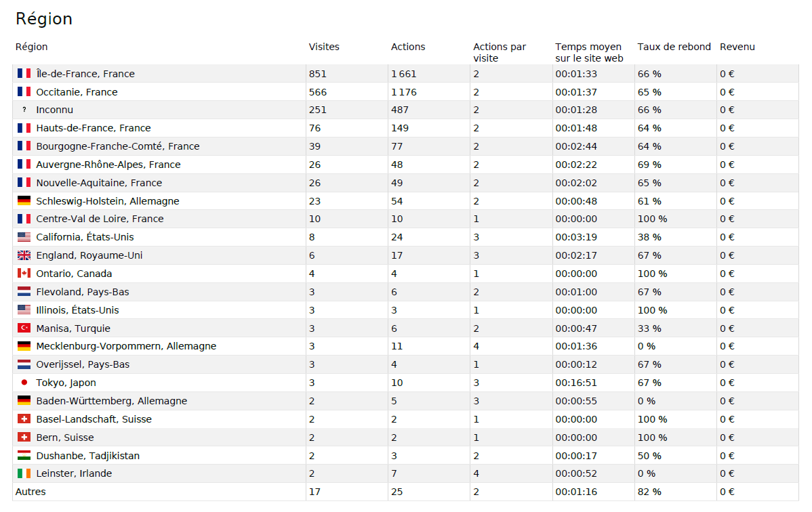812x512 pixels.
Task: Click the German flag beside Schleswig-Holstein
Action: [x=24, y=201]
